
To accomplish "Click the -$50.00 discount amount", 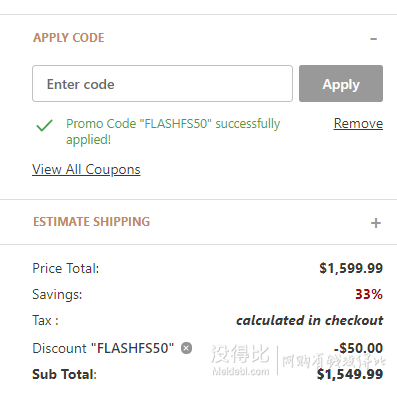I will (x=358, y=348).
